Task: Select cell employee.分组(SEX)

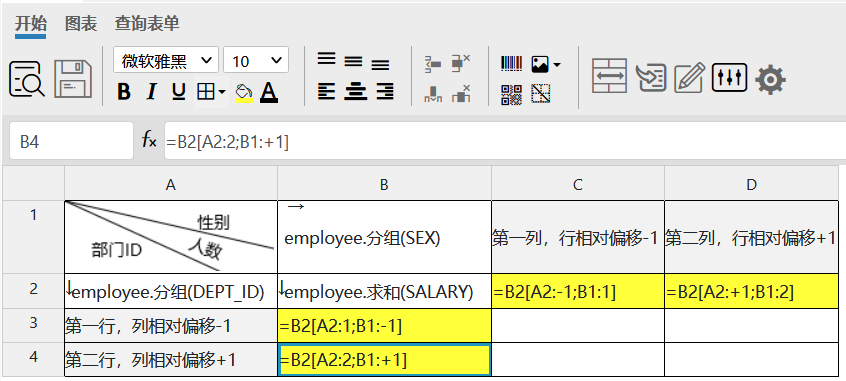Action: [384, 237]
